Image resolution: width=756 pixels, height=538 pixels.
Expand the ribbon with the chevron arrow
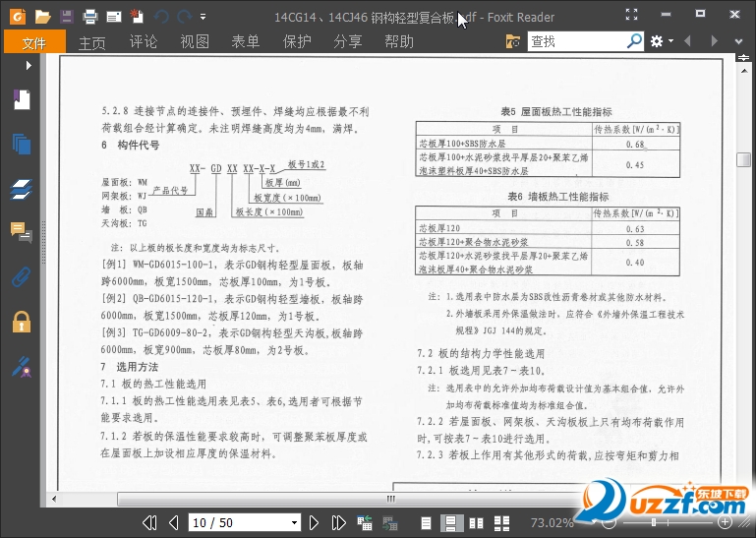[x=738, y=42]
